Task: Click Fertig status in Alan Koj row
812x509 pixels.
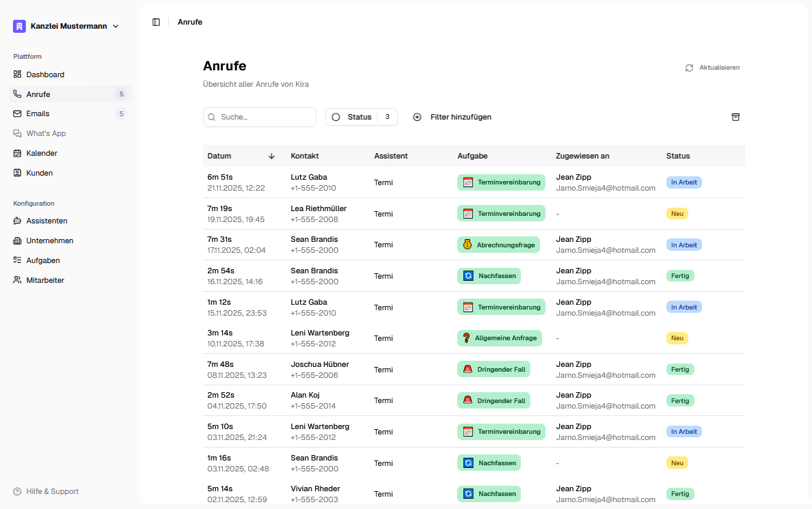Action: [680, 401]
